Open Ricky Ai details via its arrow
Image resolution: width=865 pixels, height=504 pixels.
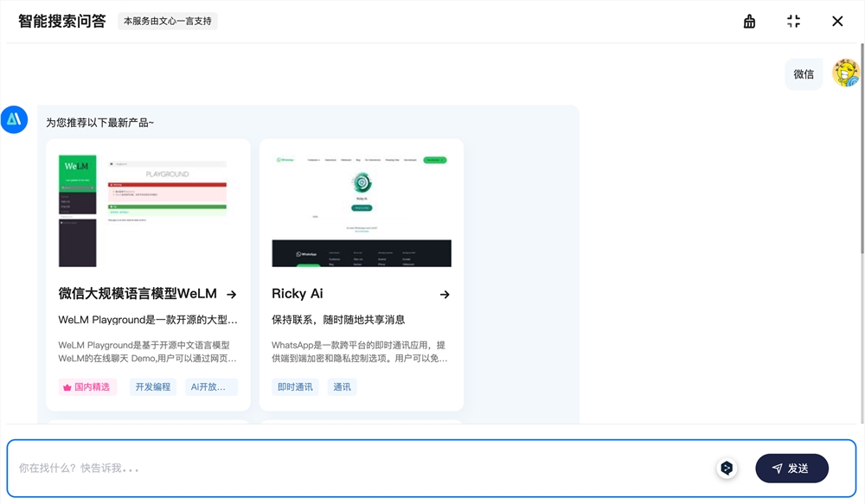pos(444,294)
